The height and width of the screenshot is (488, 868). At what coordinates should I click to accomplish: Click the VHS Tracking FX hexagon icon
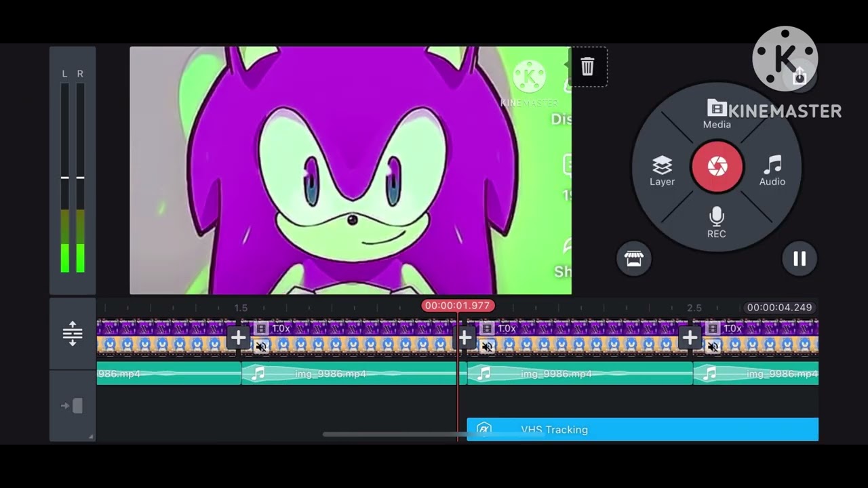point(484,429)
